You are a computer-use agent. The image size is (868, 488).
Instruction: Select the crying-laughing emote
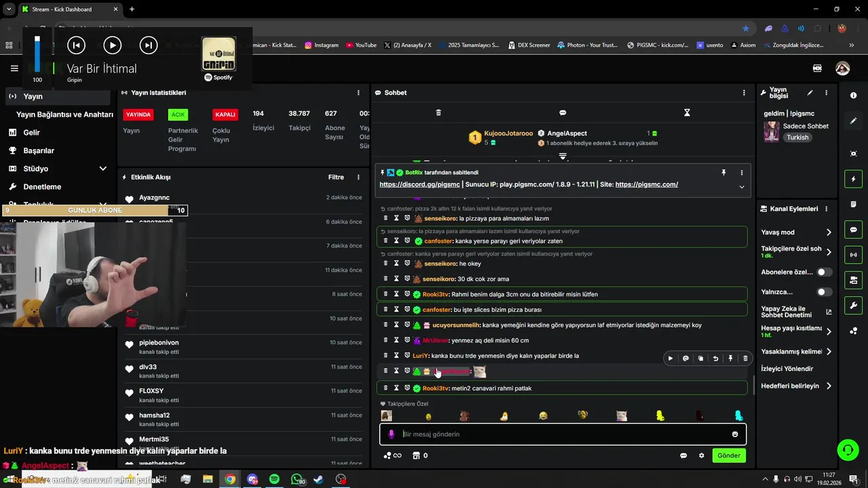tap(543, 415)
